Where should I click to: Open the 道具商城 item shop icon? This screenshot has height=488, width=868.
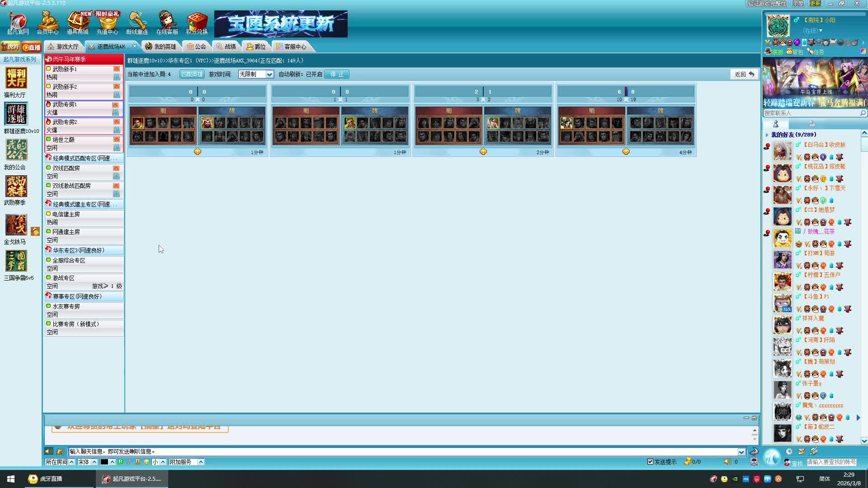[x=77, y=23]
